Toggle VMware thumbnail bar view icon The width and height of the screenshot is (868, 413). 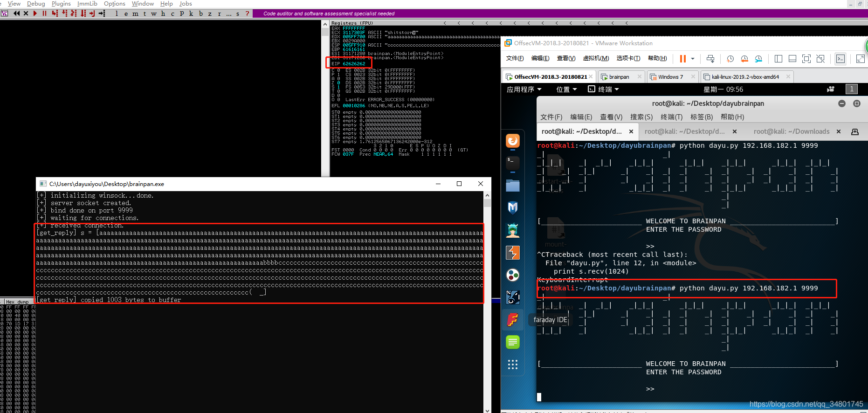pyautogui.click(x=792, y=59)
